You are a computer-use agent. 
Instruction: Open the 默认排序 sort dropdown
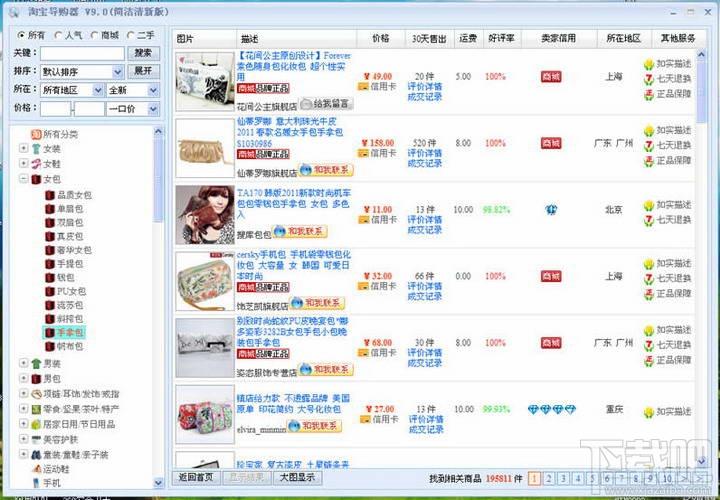(x=82, y=72)
